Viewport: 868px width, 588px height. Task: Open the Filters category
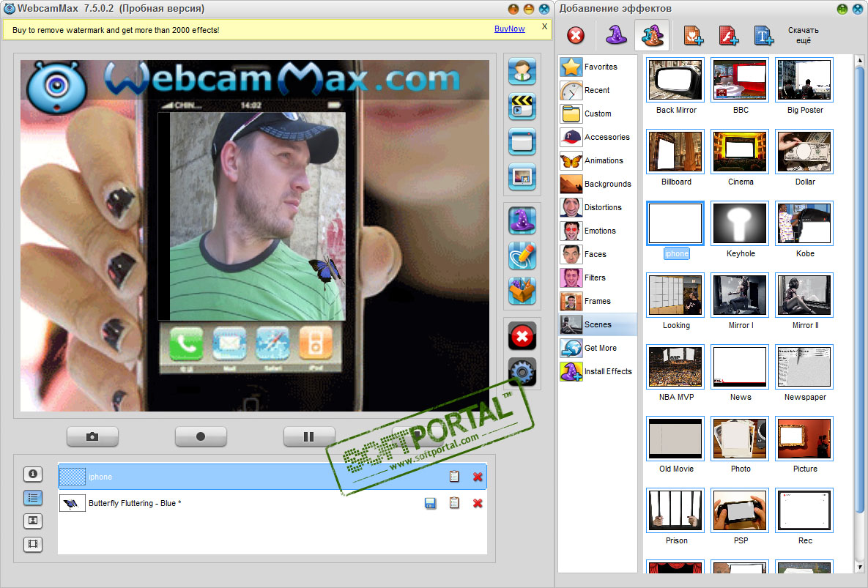(x=598, y=278)
